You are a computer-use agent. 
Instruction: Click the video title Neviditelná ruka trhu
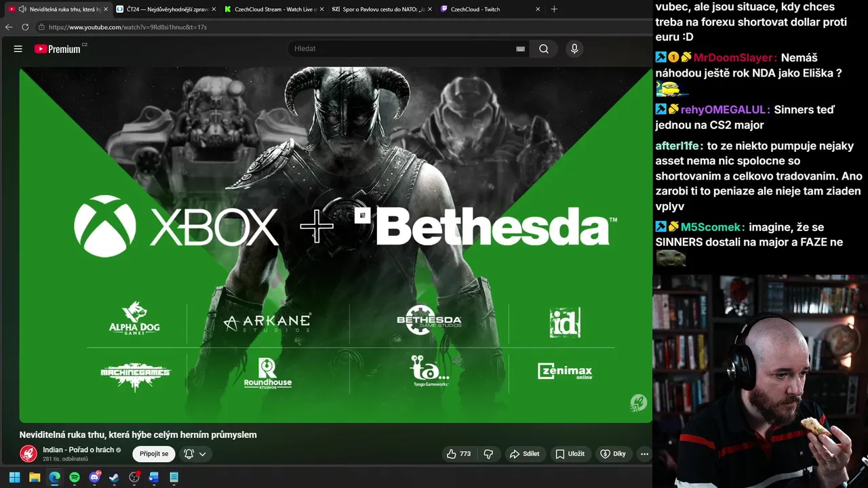point(138,434)
